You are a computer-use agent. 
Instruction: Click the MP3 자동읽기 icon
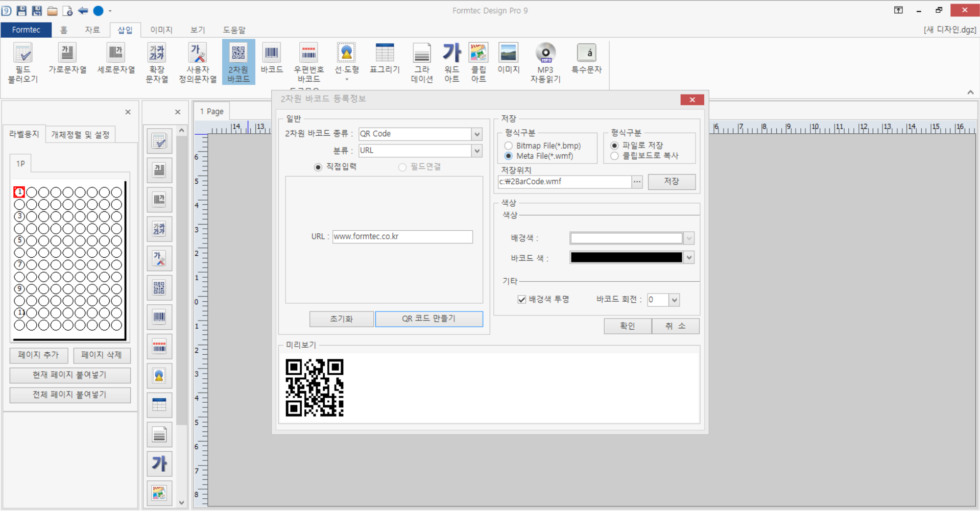click(545, 63)
